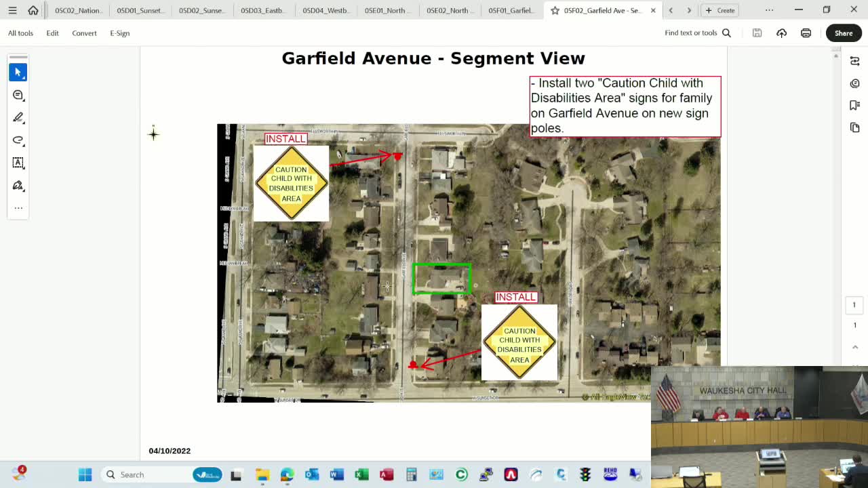This screenshot has height=488, width=868.
Task: Select the Highlight pencil tool
Action: [x=18, y=117]
